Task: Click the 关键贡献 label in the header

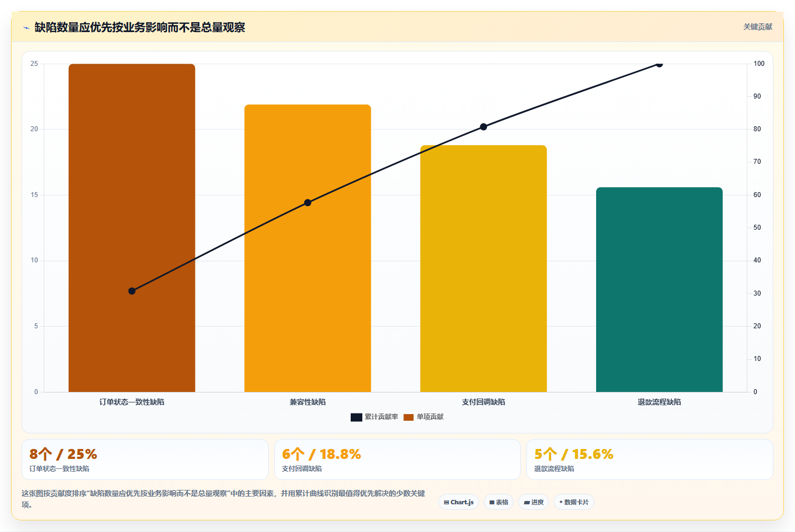Action: pyautogui.click(x=757, y=27)
